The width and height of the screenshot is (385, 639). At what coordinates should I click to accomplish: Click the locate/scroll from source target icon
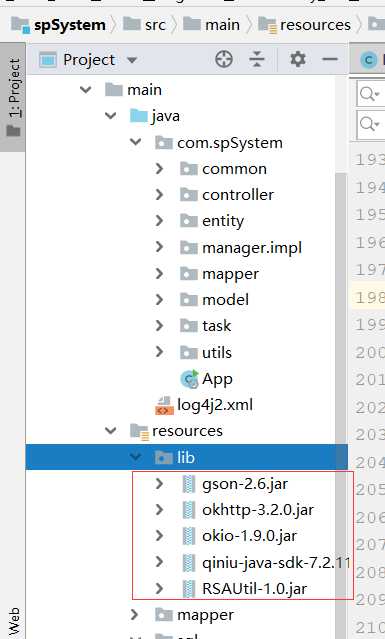(224, 59)
